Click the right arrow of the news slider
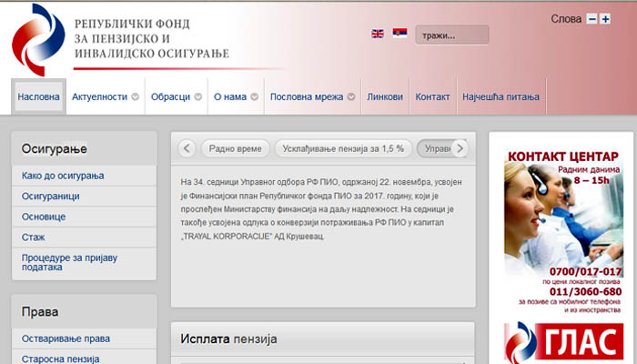 pos(460,148)
